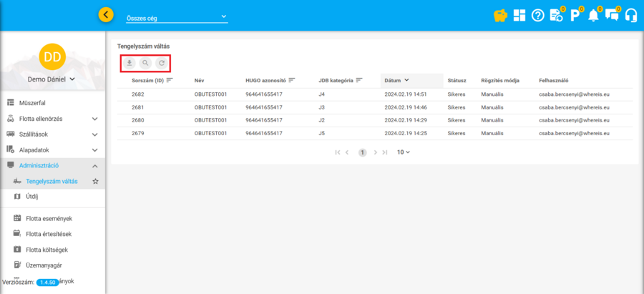Open the headset support icon

tap(630, 15)
